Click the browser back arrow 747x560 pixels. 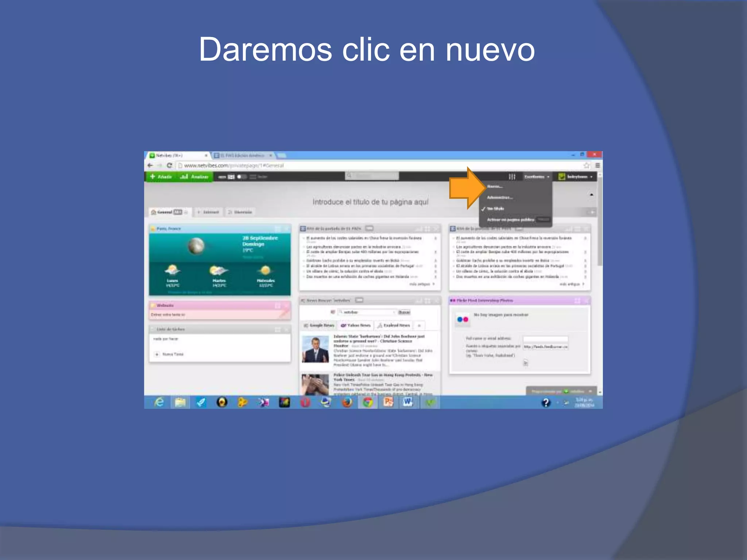150,166
